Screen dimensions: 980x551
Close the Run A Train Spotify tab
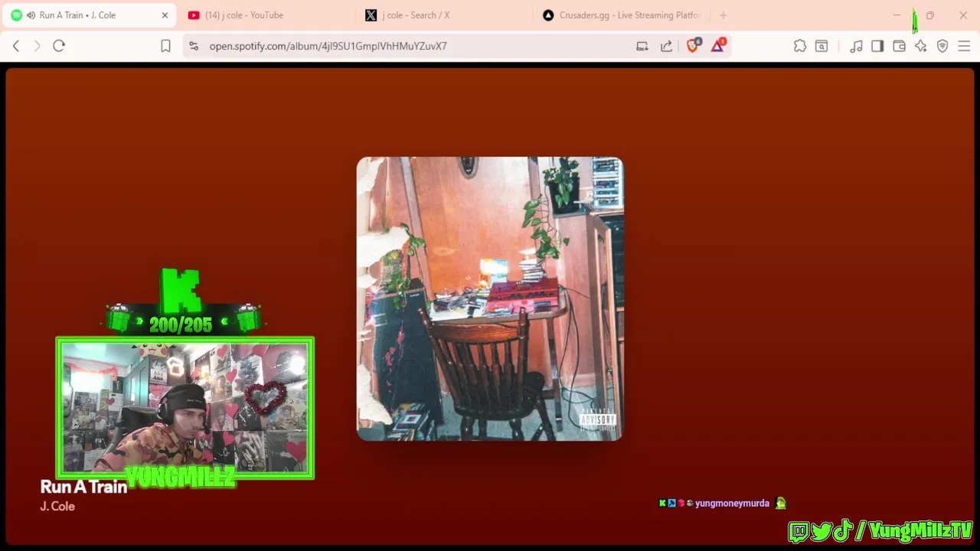click(165, 15)
